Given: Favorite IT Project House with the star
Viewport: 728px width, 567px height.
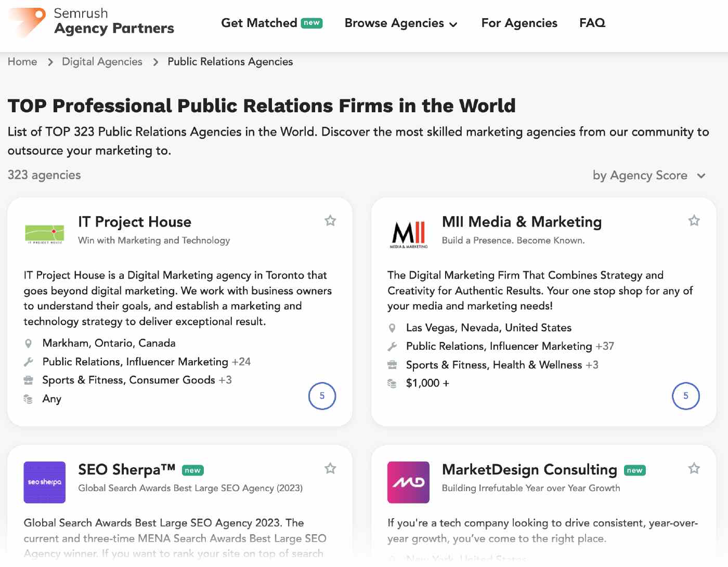Looking at the screenshot, I should (330, 220).
